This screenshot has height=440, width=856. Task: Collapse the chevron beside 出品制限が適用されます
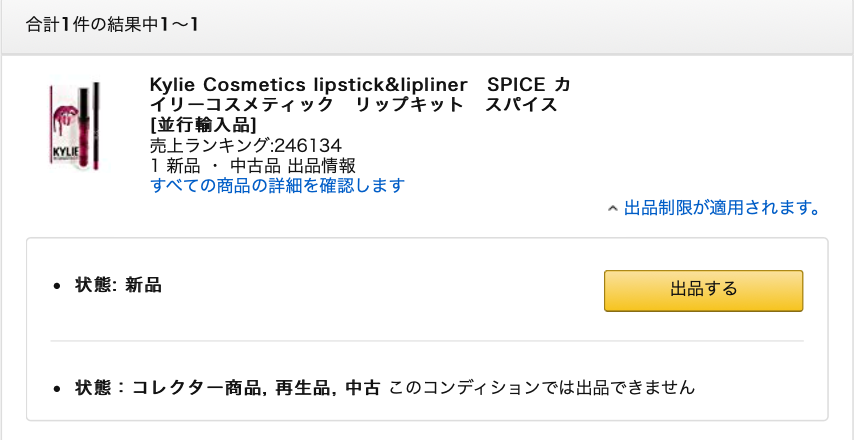(x=613, y=209)
